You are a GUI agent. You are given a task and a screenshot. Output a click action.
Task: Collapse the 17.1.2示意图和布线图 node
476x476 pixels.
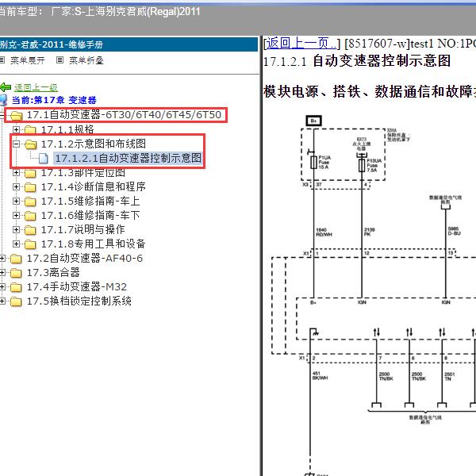pyautogui.click(x=16, y=144)
